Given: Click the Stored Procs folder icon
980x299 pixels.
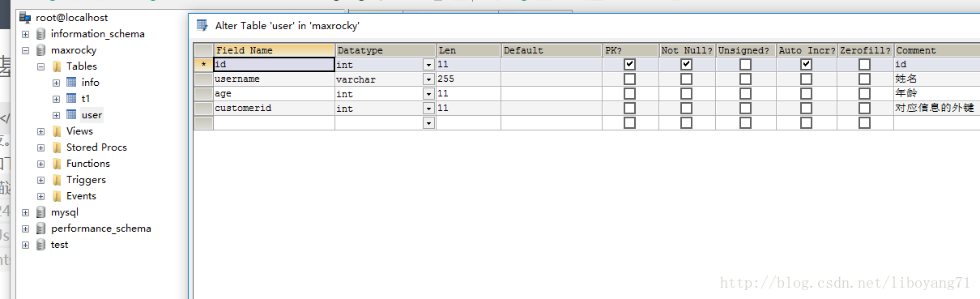Looking at the screenshot, I should pos(57,147).
